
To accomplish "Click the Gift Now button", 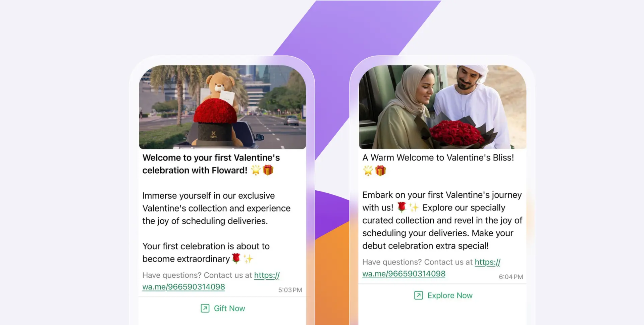I will point(223,308).
